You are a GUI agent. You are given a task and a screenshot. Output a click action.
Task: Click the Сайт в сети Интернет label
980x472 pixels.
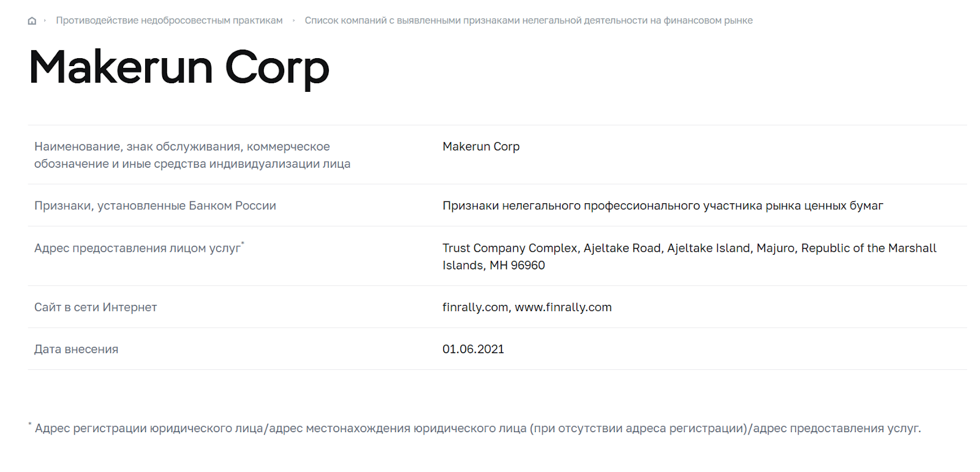(x=96, y=307)
